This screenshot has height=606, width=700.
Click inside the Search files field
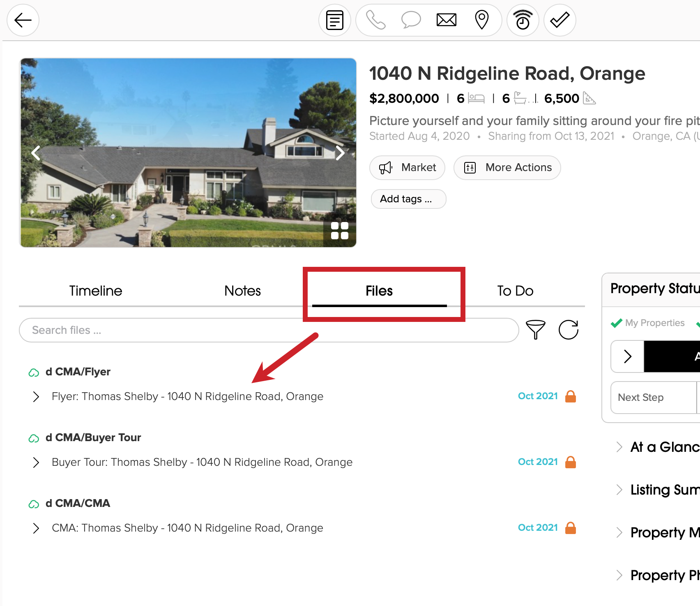[164, 330]
